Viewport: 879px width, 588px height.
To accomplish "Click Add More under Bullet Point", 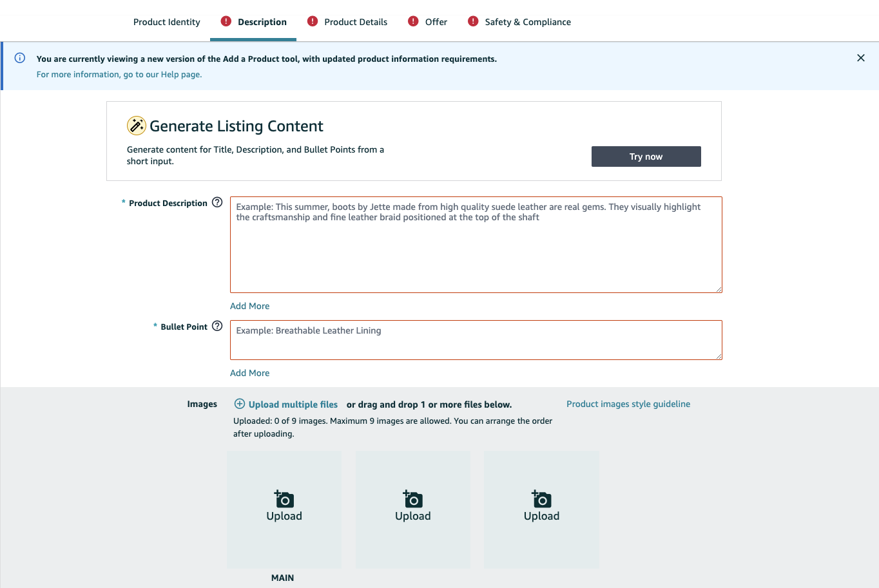I will [250, 373].
